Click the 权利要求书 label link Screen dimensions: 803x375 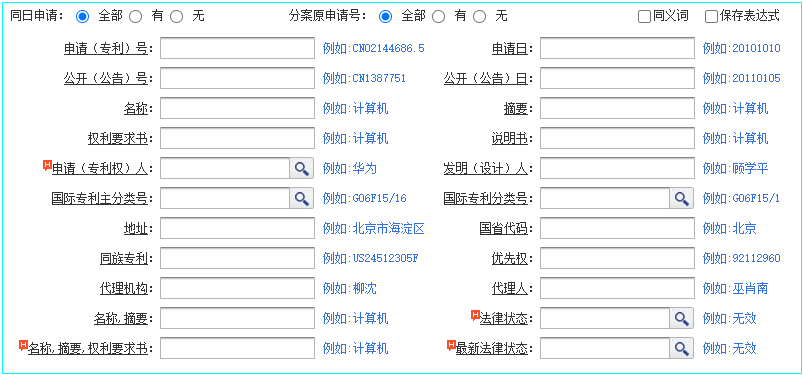point(117,139)
